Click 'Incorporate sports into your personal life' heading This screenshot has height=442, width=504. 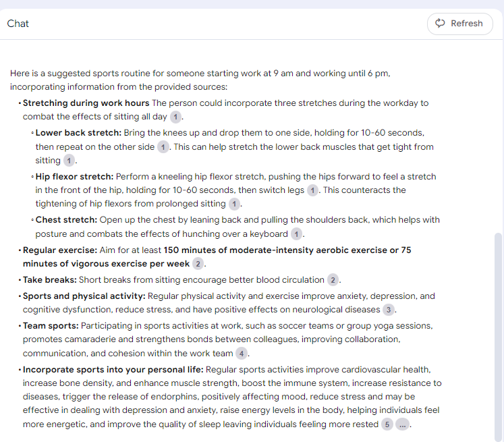pyautogui.click(x=113, y=370)
